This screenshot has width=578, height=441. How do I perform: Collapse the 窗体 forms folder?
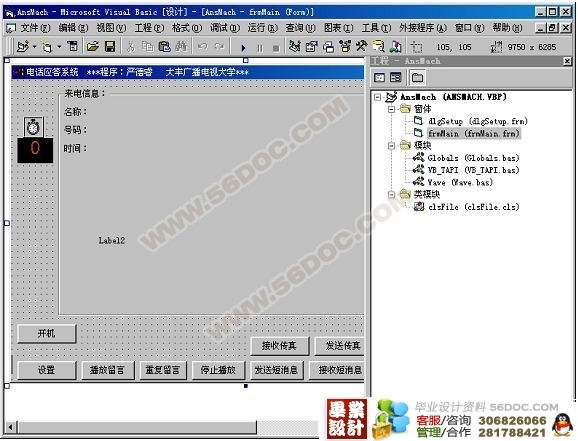[x=391, y=109]
